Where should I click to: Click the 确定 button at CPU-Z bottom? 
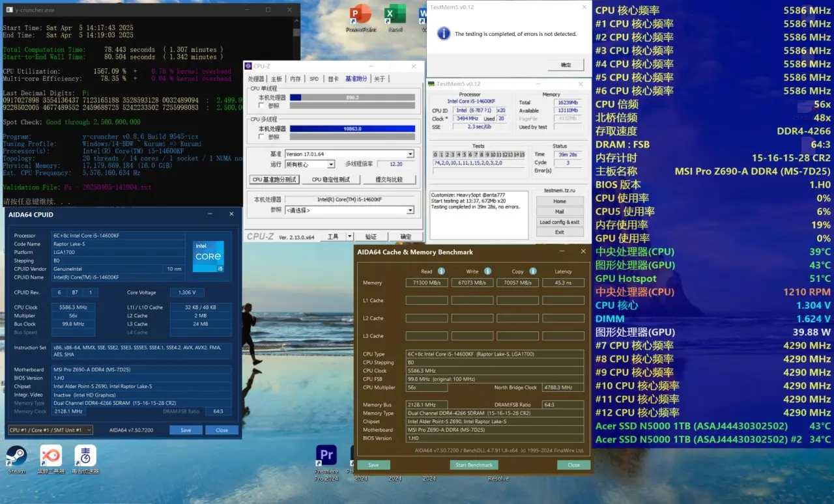pyautogui.click(x=406, y=237)
